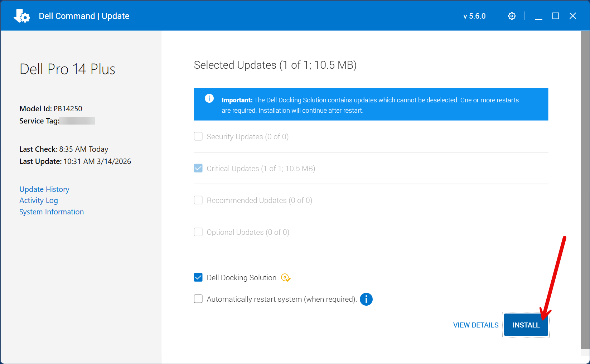Click VIEW DETAILS for selected updates
The width and height of the screenshot is (590, 364).
click(x=475, y=325)
